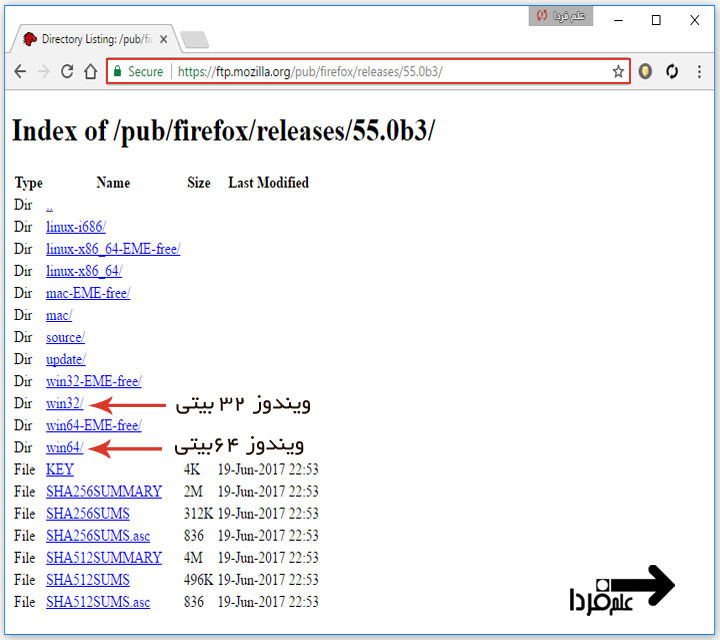The height and width of the screenshot is (640, 720).
Task: Go to the home page icon
Action: pos(91,72)
